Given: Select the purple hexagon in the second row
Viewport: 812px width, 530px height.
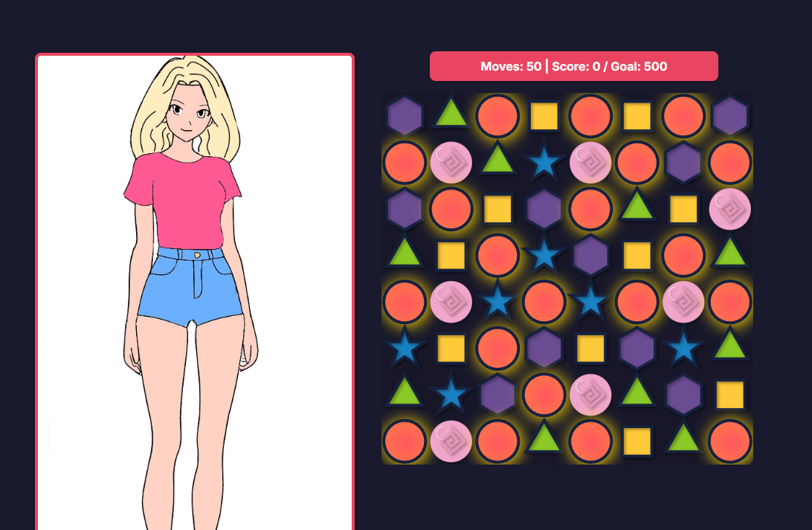Looking at the screenshot, I should (683, 163).
